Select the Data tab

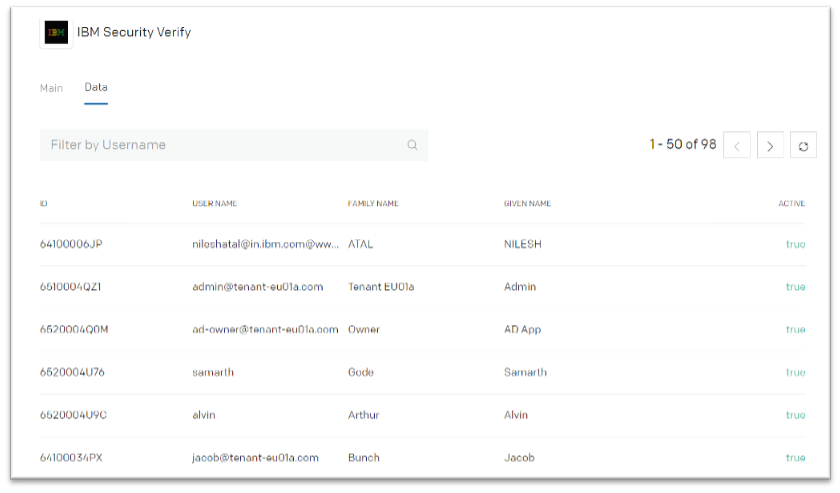pyautogui.click(x=96, y=87)
